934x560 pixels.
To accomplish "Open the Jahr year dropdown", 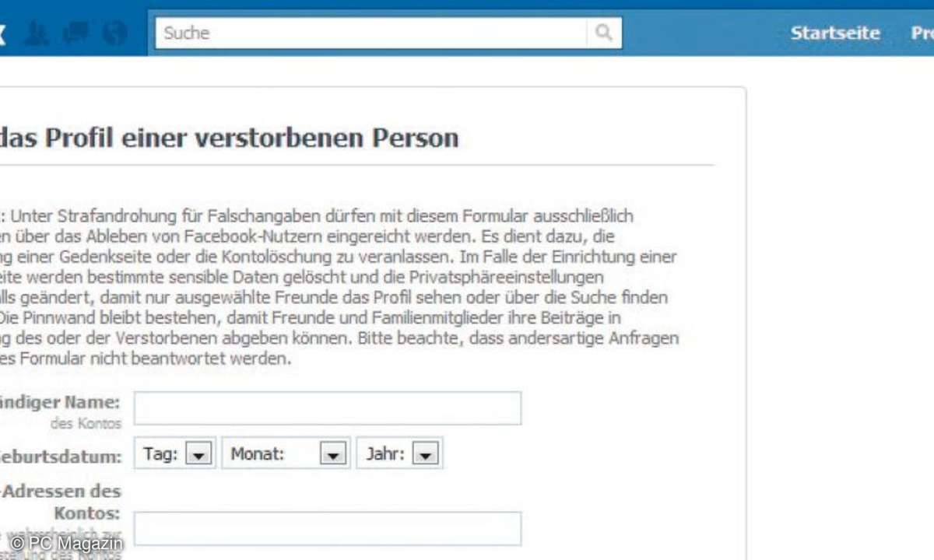I will click(x=400, y=454).
